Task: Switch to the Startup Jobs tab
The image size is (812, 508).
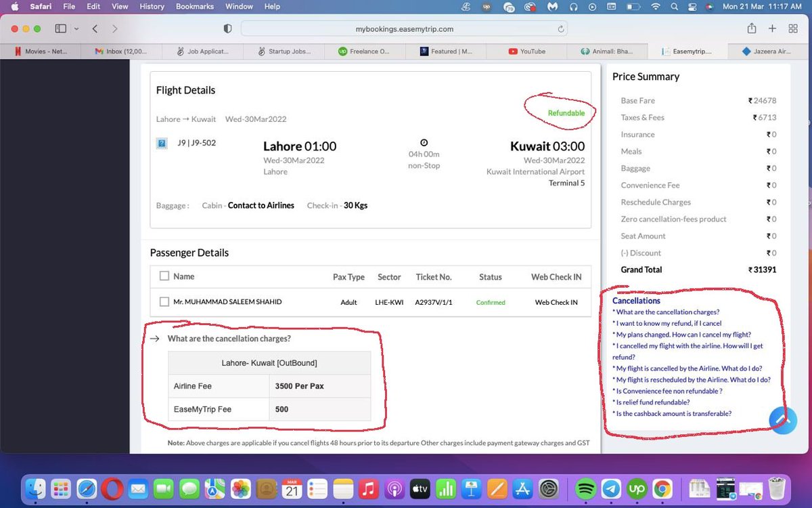Action: [283, 51]
